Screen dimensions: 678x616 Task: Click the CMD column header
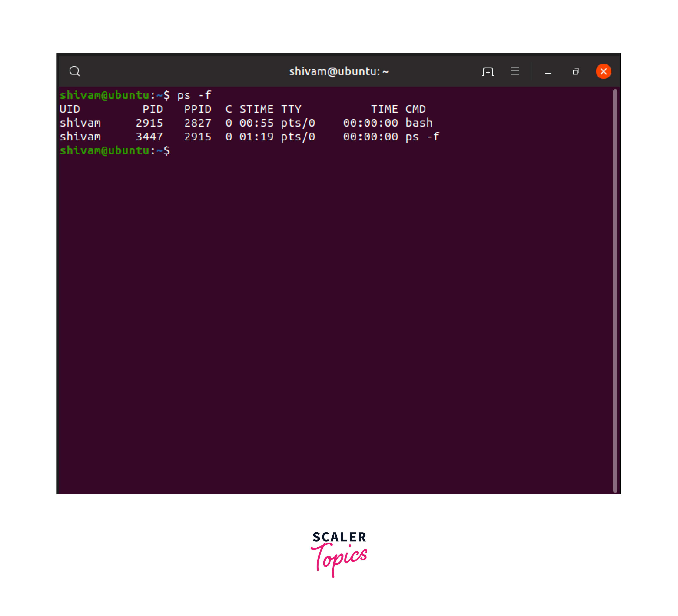(x=415, y=109)
